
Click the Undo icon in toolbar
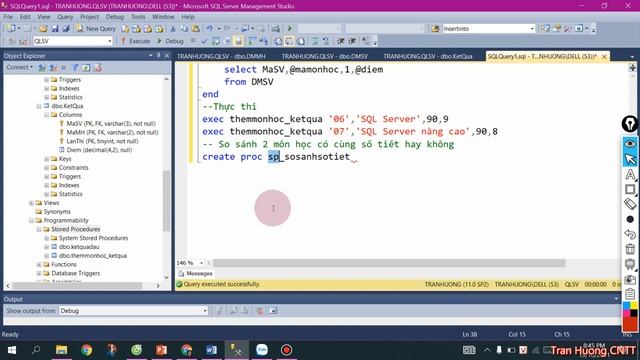coord(209,29)
